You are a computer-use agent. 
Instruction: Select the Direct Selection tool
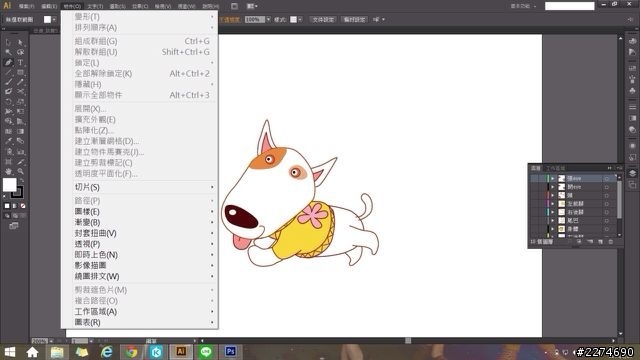click(20, 42)
